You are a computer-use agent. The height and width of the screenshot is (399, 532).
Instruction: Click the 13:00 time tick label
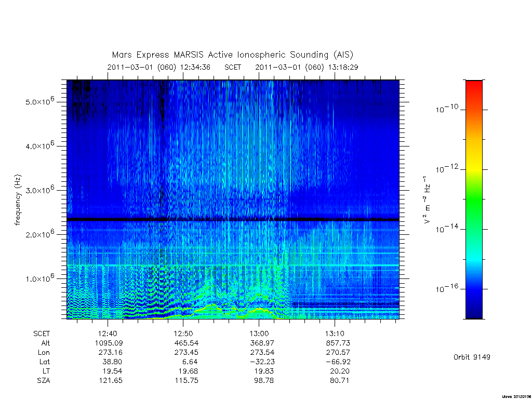pyautogui.click(x=259, y=334)
